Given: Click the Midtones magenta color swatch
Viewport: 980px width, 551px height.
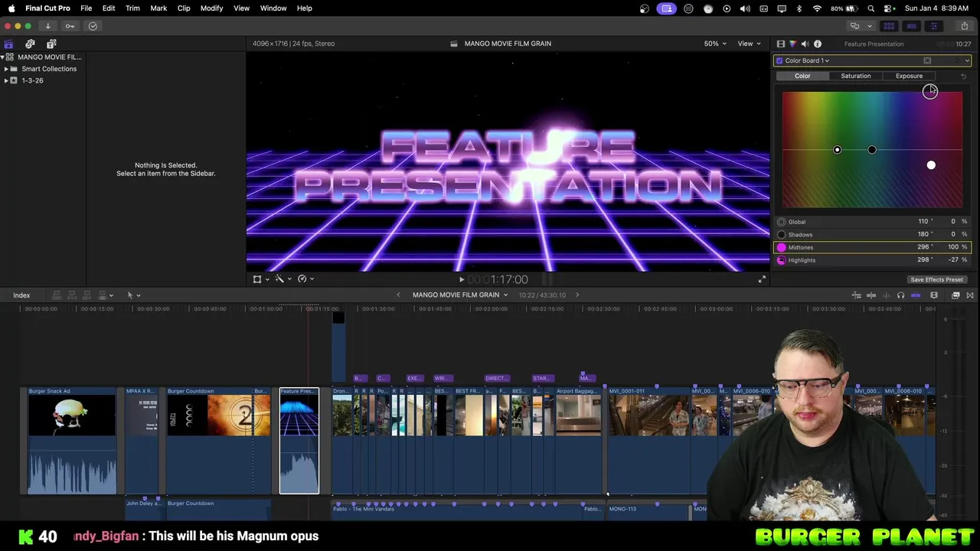Looking at the screenshot, I should click(x=781, y=247).
